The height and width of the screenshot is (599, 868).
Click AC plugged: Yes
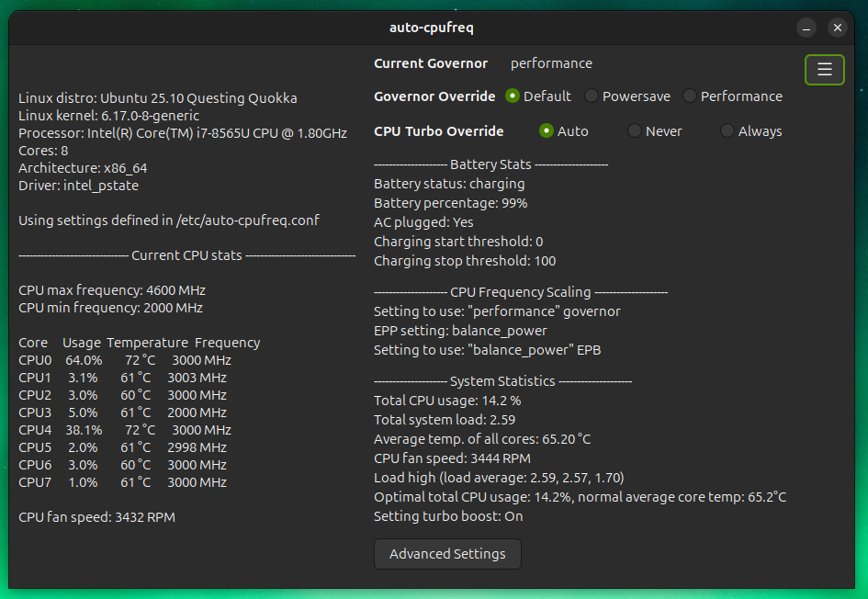pos(423,222)
